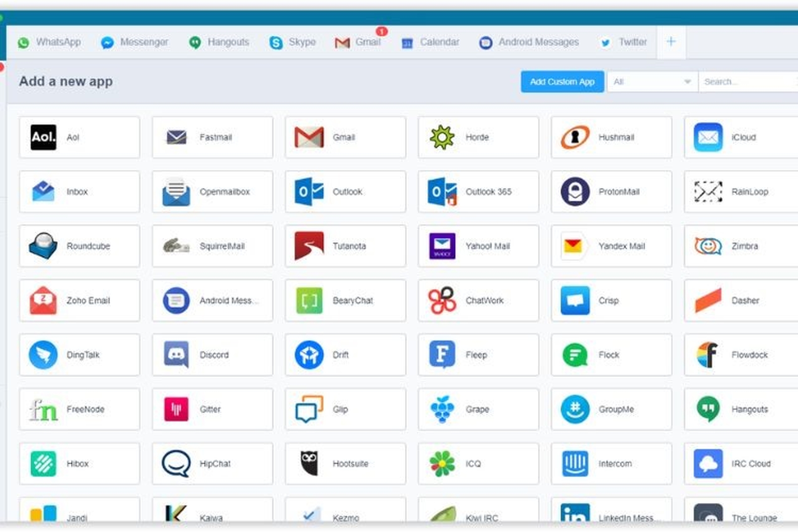Pick the Openmailbox icon

pos(176,192)
